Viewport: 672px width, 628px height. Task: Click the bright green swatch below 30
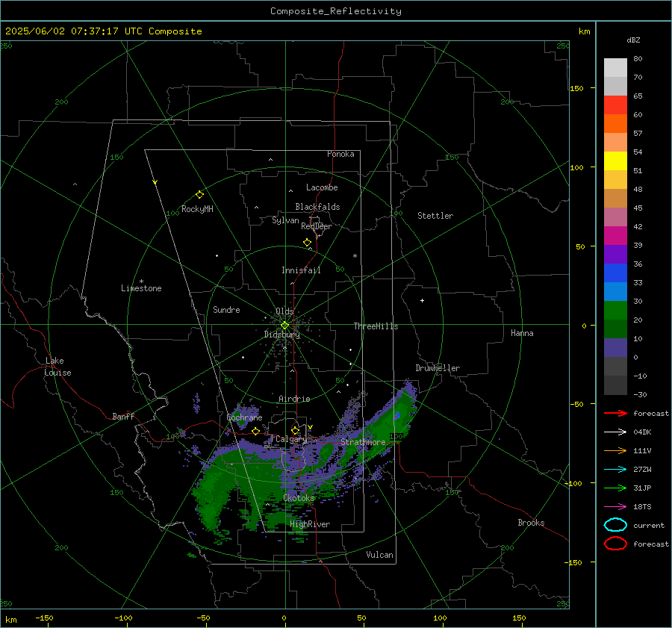(x=615, y=311)
